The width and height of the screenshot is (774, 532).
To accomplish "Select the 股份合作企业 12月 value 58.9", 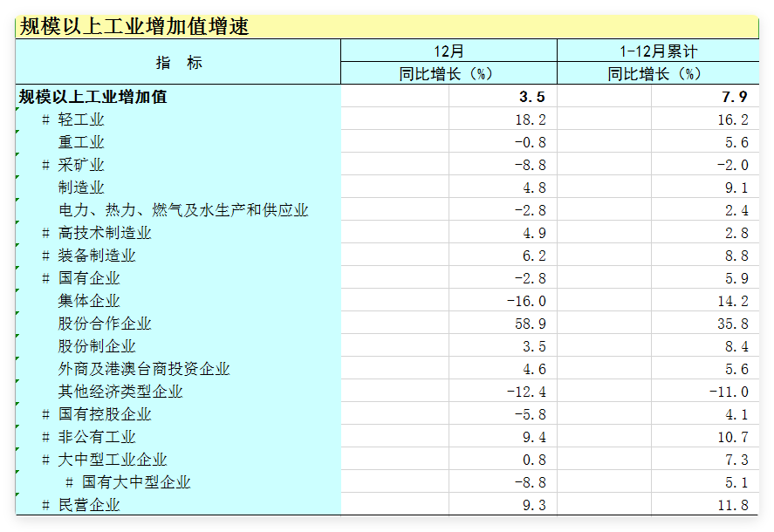I will click(x=530, y=324).
